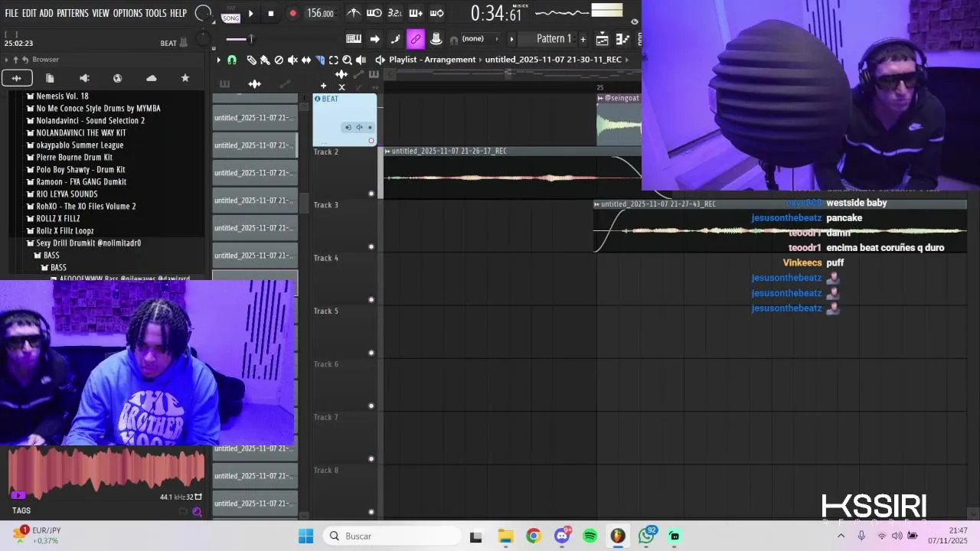Expand the RIO LEYVA SOUNDS folder
The image size is (980, 551).
[x=62, y=194]
